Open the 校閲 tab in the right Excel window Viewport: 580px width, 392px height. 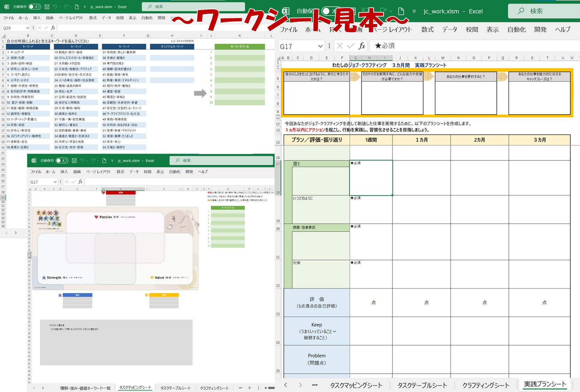[x=472, y=30]
